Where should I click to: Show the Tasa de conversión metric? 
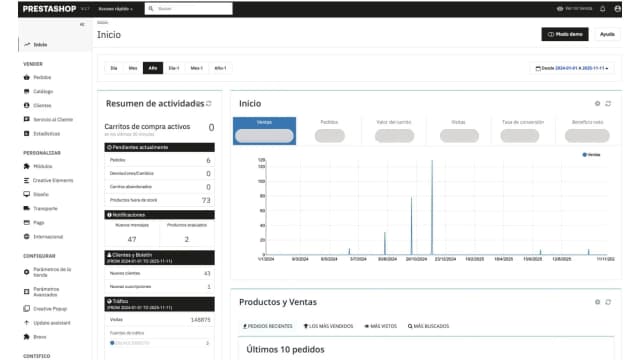tap(523, 131)
